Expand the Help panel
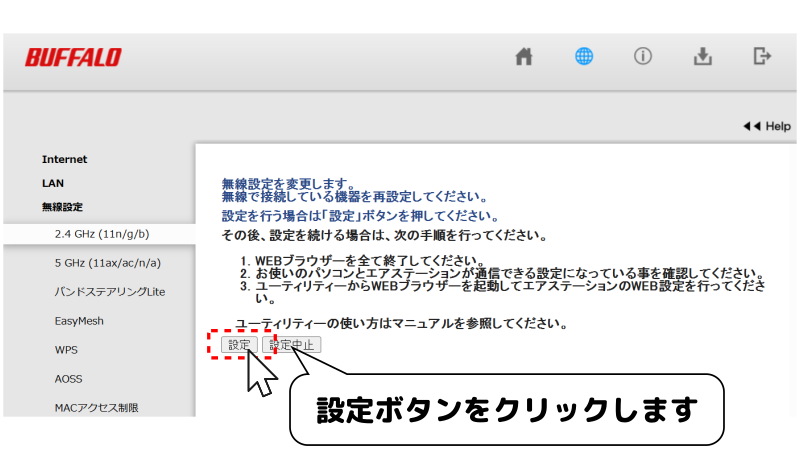Viewport: 800px width, 450px height. [767, 126]
